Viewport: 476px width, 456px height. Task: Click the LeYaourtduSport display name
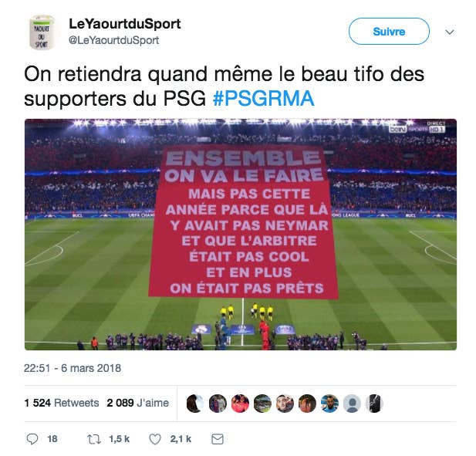125,24
